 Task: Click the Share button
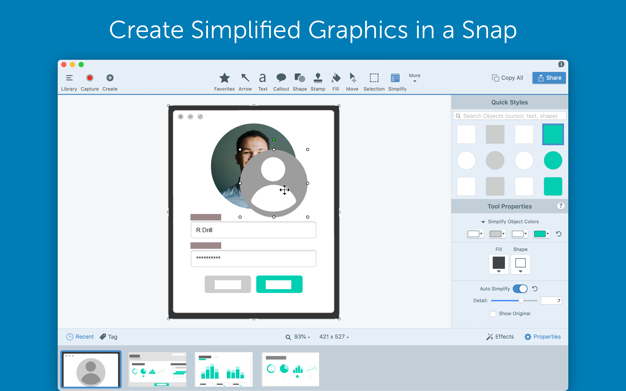[549, 78]
